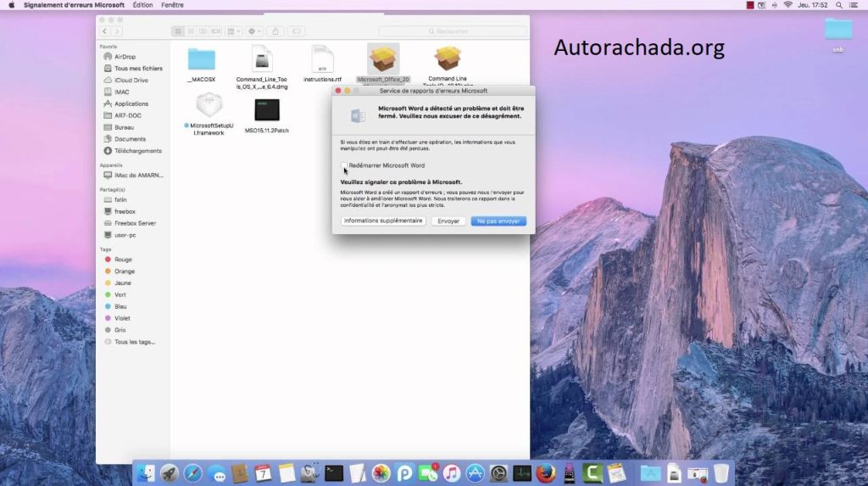Switch Finder to column view
The height and width of the screenshot is (486, 868).
[203, 31]
